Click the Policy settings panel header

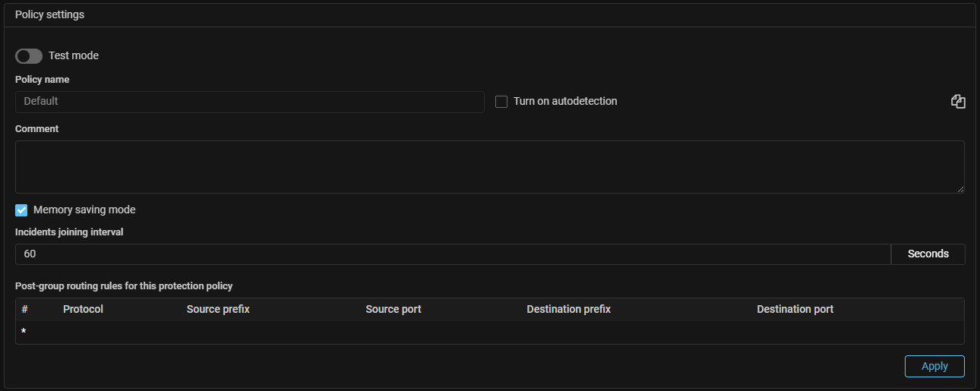(50, 15)
